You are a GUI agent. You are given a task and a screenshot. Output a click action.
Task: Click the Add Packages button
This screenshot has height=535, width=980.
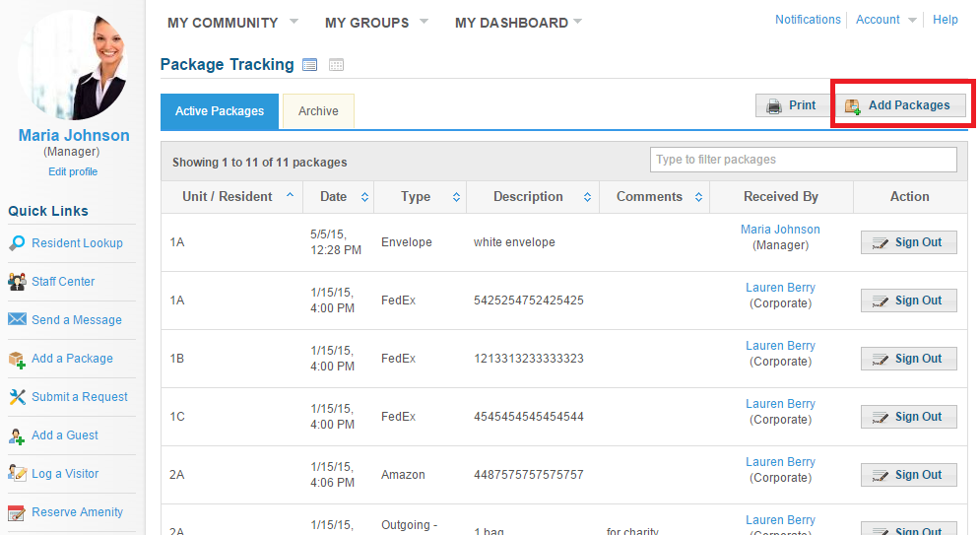tap(900, 105)
